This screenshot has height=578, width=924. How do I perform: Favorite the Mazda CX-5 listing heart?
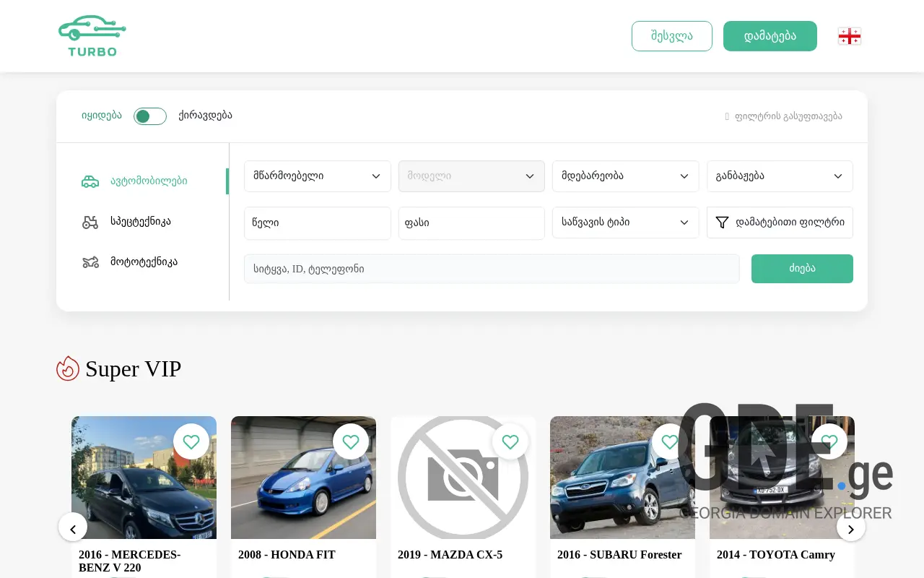[510, 441]
